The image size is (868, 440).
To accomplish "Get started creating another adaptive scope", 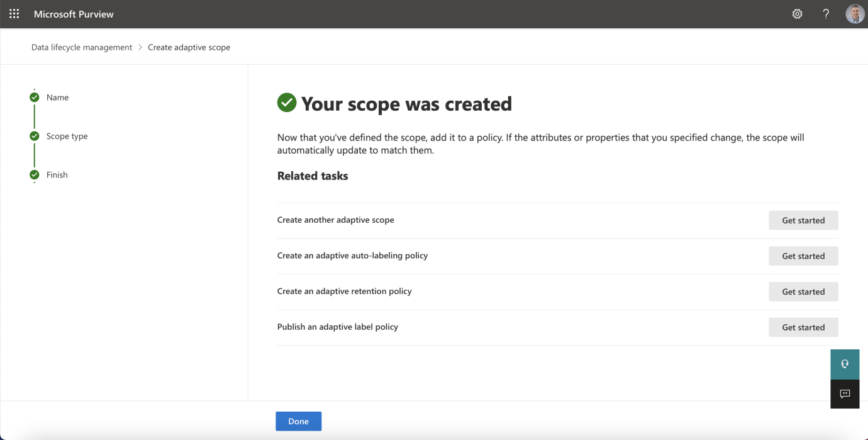I will point(803,220).
